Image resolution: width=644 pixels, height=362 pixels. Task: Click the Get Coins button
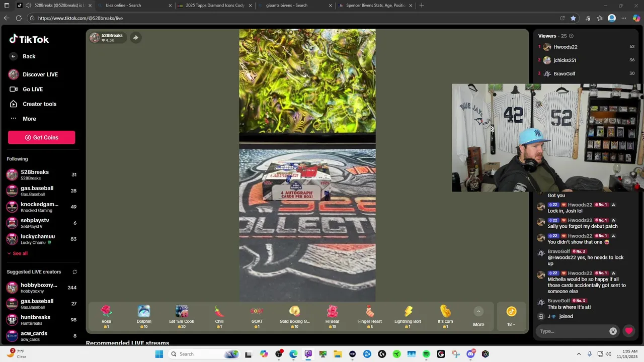click(x=41, y=137)
